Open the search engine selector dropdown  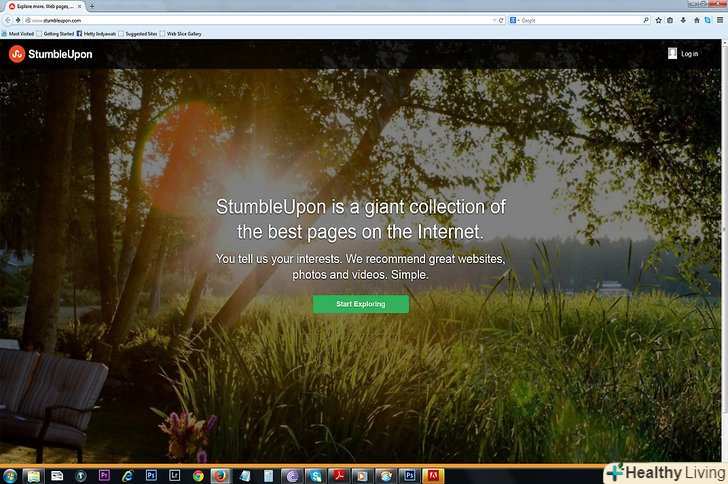[x=514, y=20]
